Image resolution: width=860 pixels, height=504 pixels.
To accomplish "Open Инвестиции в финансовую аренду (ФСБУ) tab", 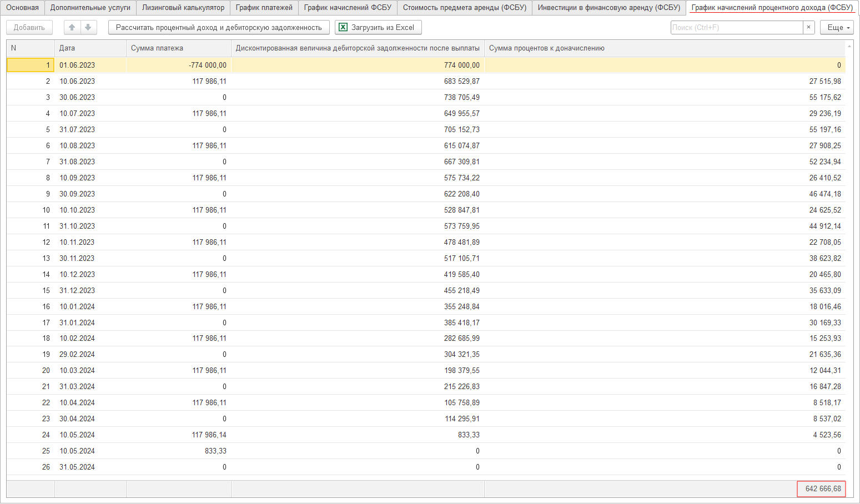I will (608, 8).
